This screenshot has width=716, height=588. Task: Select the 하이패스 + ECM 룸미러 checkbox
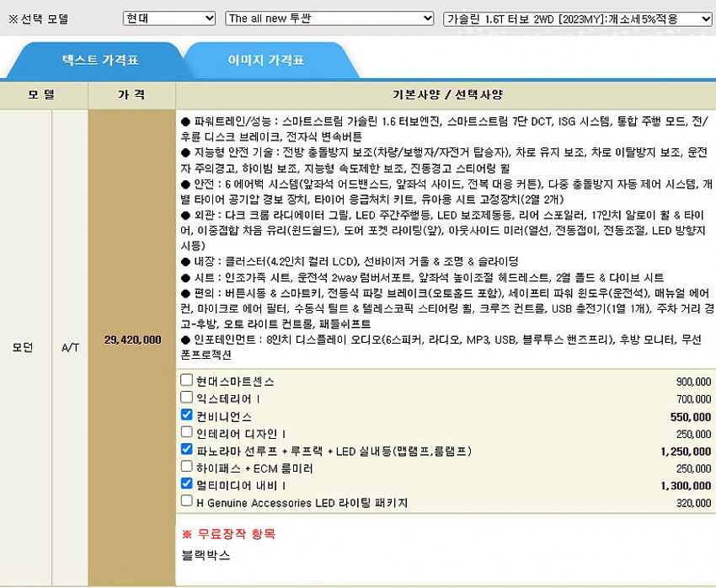tap(187, 468)
